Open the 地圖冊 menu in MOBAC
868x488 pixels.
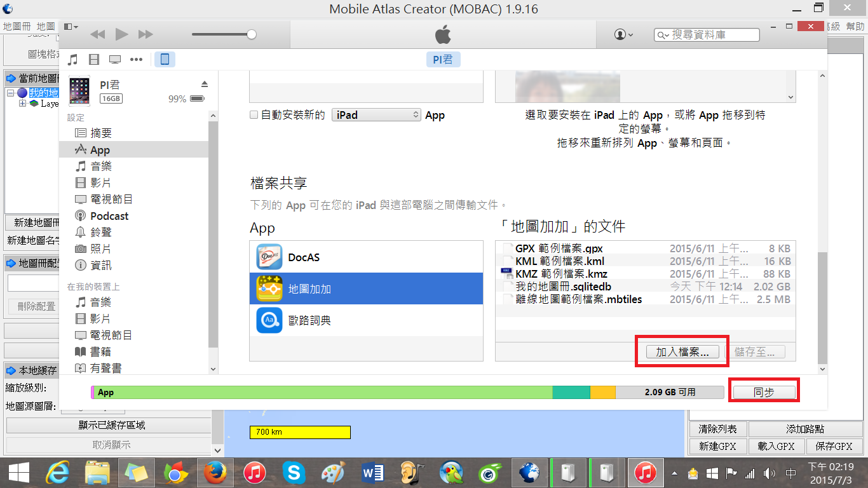coord(17,27)
